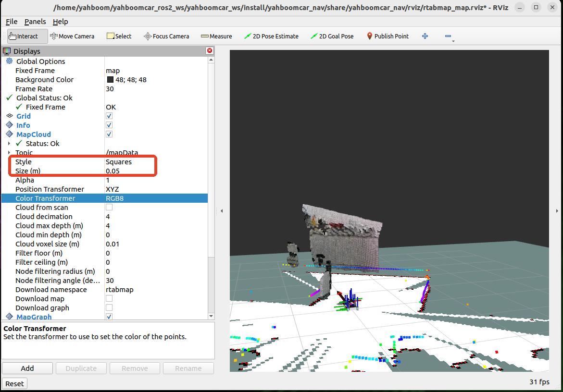Activate 2D Pose Estimate tool

coord(271,37)
